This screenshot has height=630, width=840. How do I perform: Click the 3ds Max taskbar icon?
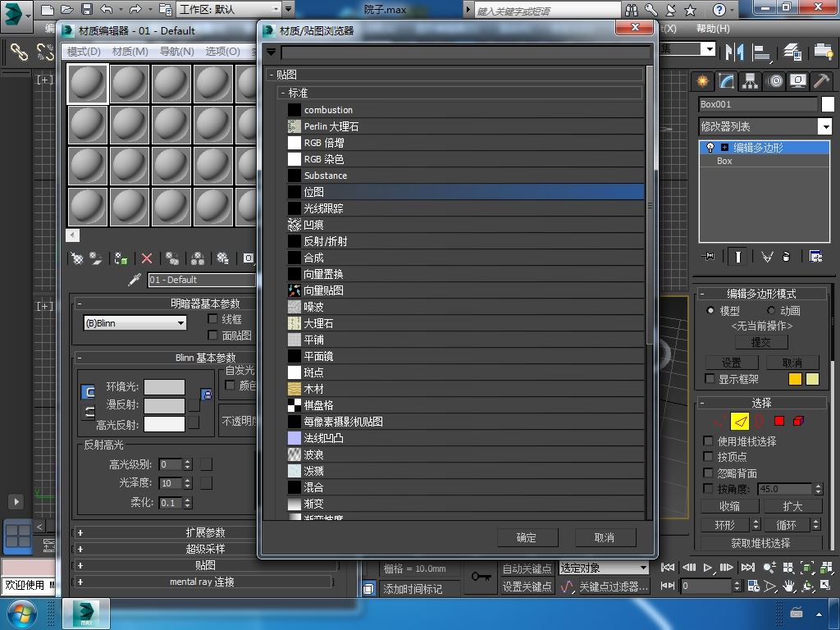pyautogui.click(x=85, y=614)
